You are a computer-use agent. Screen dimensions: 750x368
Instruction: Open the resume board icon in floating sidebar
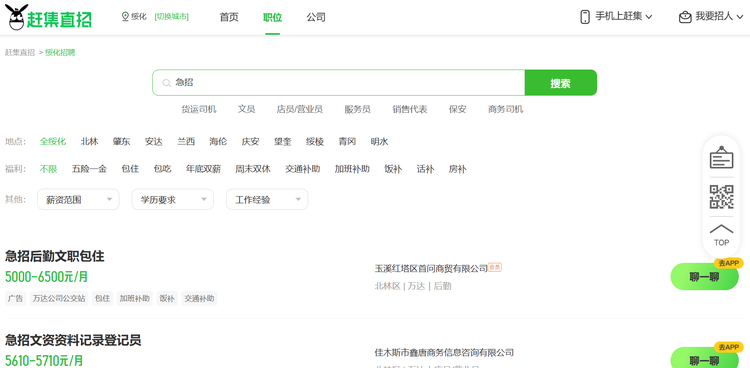point(721,157)
